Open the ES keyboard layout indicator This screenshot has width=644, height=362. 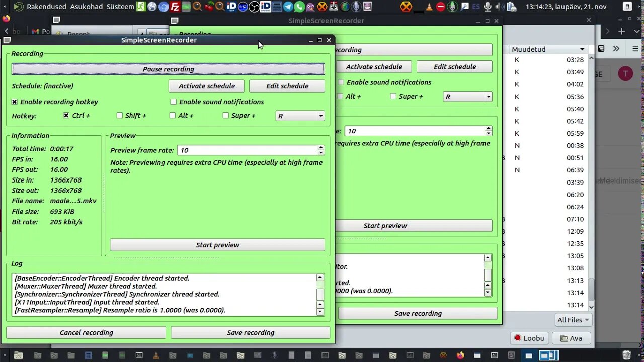(x=475, y=7)
